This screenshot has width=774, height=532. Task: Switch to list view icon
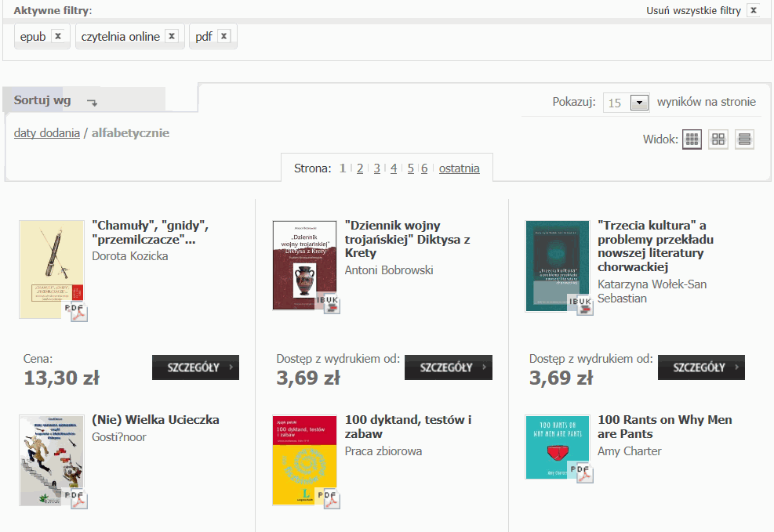coord(744,139)
